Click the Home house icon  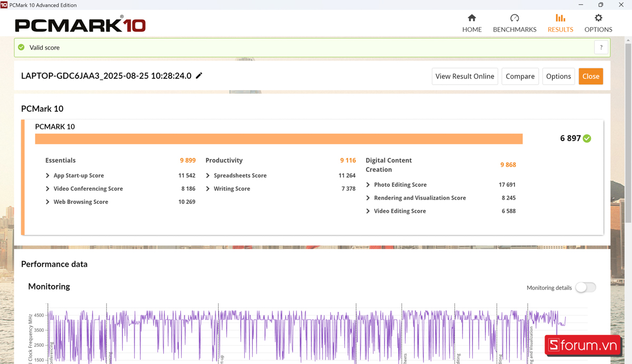coord(472,18)
